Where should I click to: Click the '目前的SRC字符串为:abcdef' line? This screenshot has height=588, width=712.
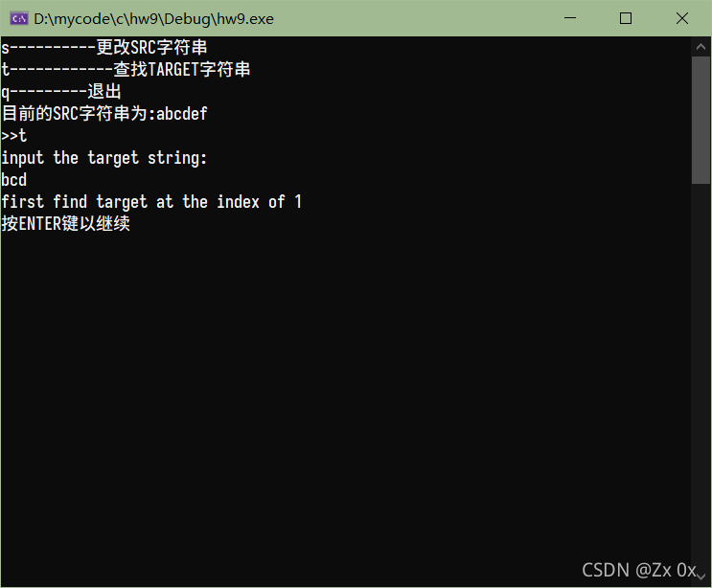click(x=104, y=113)
